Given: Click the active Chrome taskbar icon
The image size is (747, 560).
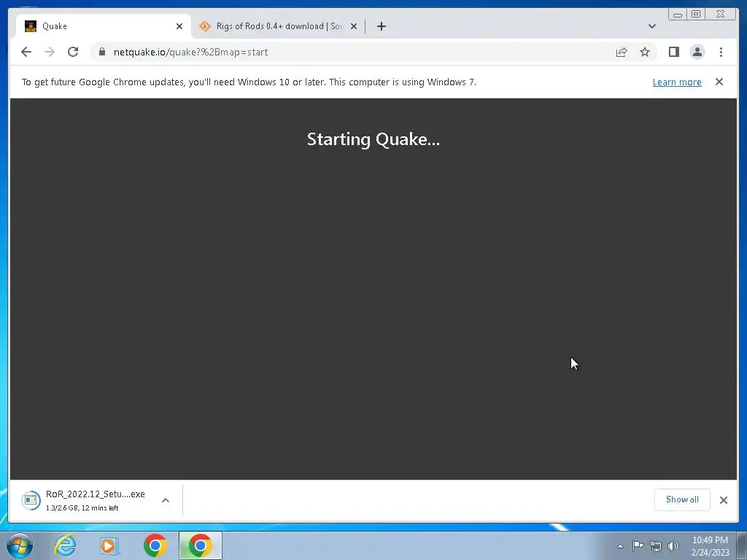Looking at the screenshot, I should pos(200,545).
